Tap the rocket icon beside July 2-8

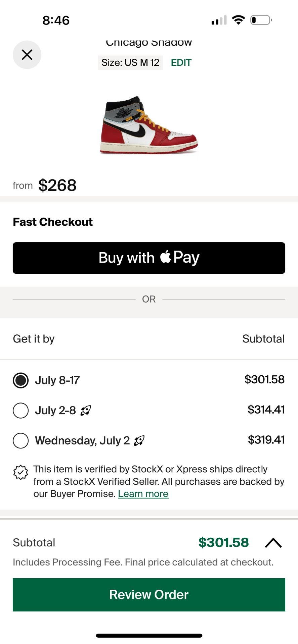[86, 410]
